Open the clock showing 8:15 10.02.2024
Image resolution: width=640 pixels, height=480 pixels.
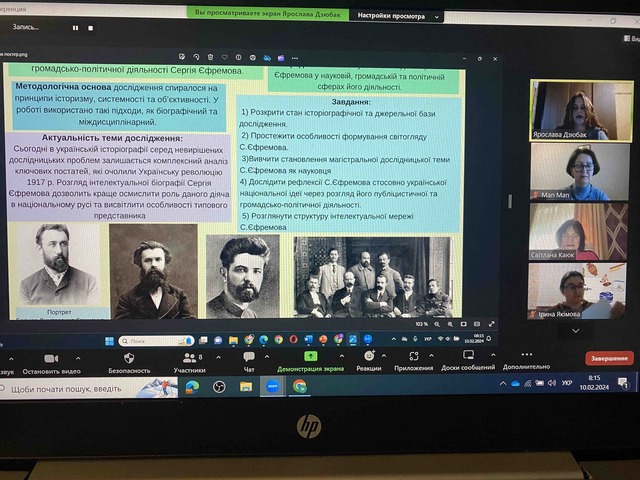click(x=594, y=382)
